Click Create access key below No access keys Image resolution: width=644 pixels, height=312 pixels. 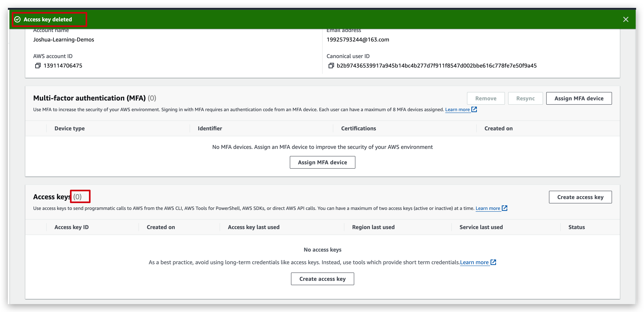click(322, 279)
